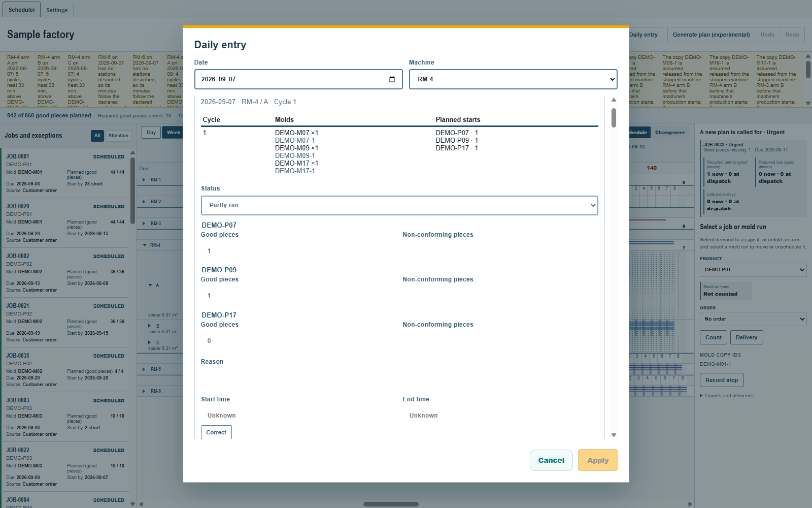The height and width of the screenshot is (508, 812).
Task: Click the Correct button
Action: click(x=216, y=432)
